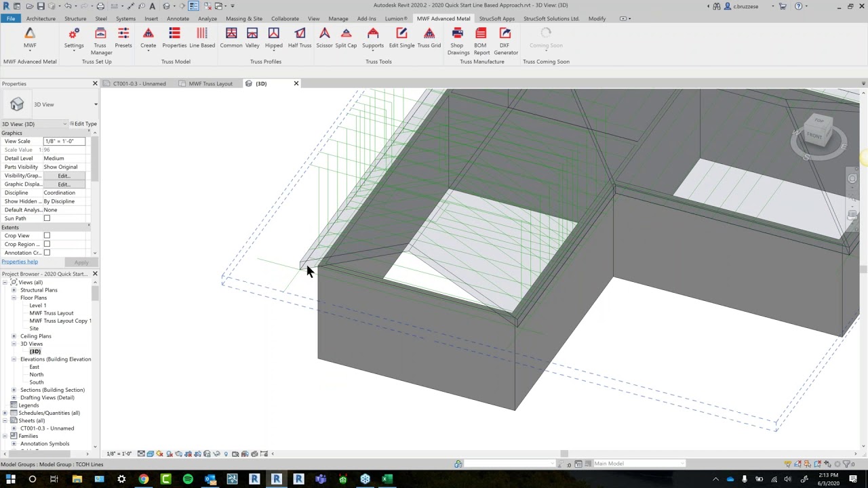Open the File menu
868x488 pixels.
click(11, 18)
